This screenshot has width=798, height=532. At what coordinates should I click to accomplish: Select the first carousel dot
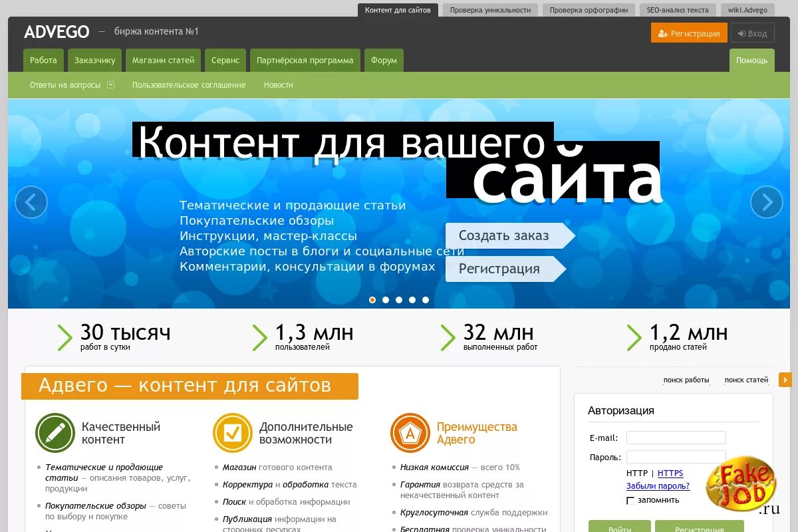[x=372, y=300]
